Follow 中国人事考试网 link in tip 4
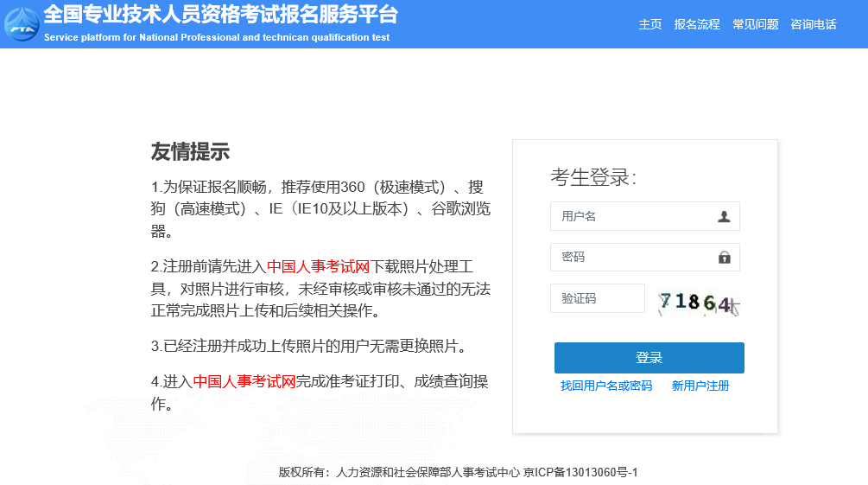The height and width of the screenshot is (485, 868). pos(244,381)
